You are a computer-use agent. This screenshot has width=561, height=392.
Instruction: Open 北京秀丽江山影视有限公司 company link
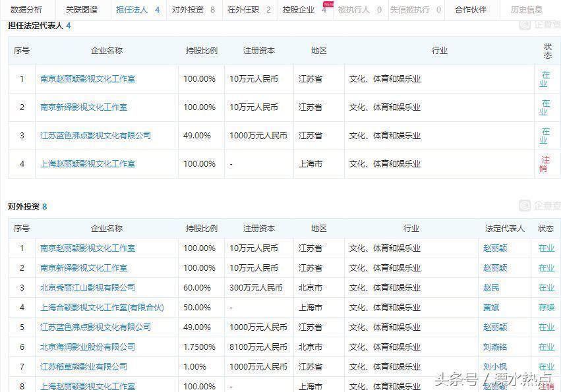pyautogui.click(x=87, y=288)
